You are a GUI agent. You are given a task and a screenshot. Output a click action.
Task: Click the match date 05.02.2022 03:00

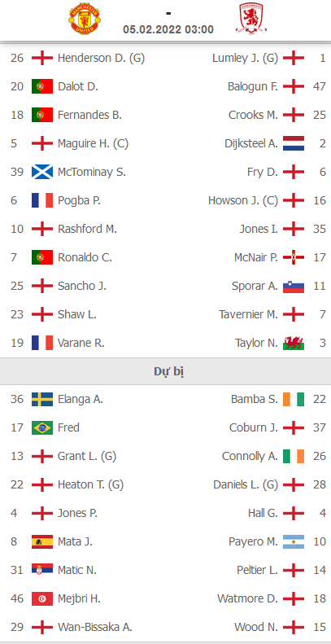[x=168, y=29]
